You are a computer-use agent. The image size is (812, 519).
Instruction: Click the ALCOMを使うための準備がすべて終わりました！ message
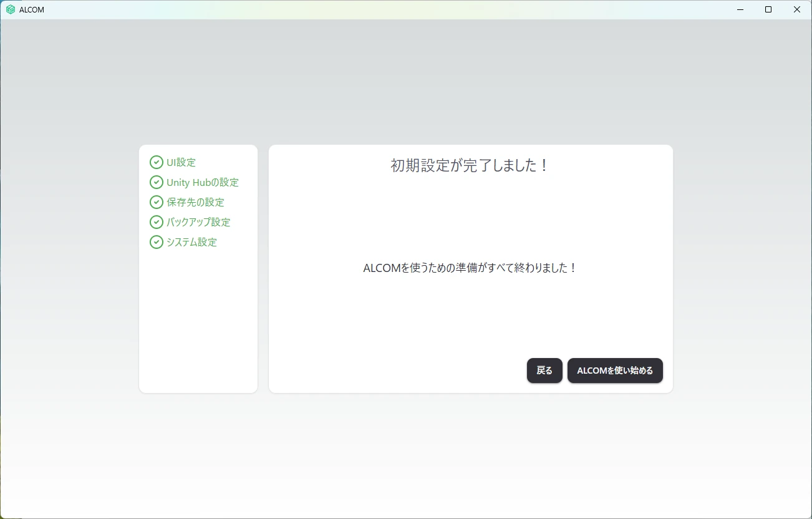point(470,268)
